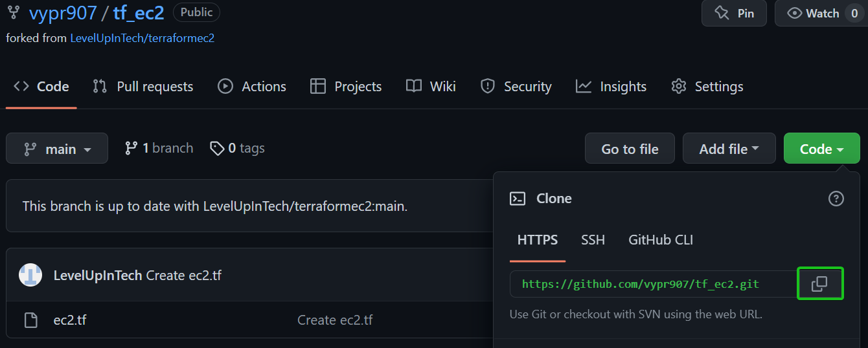Screen dimensions: 868x348
Task: Follow the LevelUpInTech/terraformec2 fork source link
Action: 142,38
